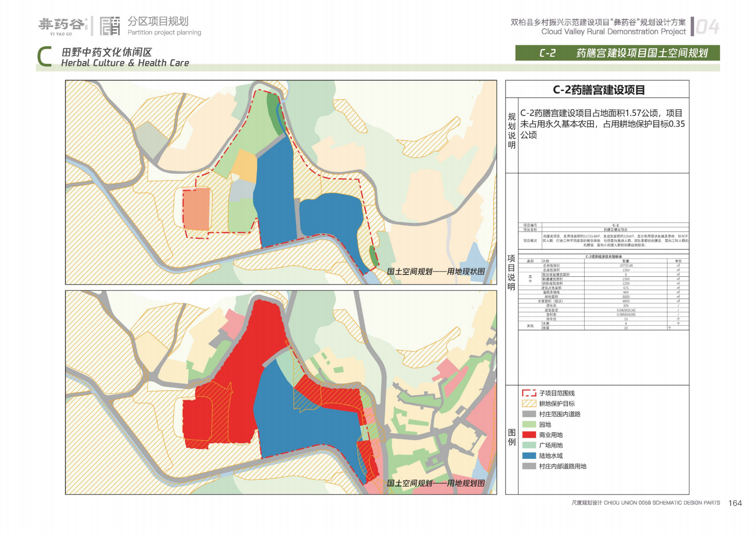Select the red 商业用地 legend swatch
756x535 pixels.
[529, 434]
